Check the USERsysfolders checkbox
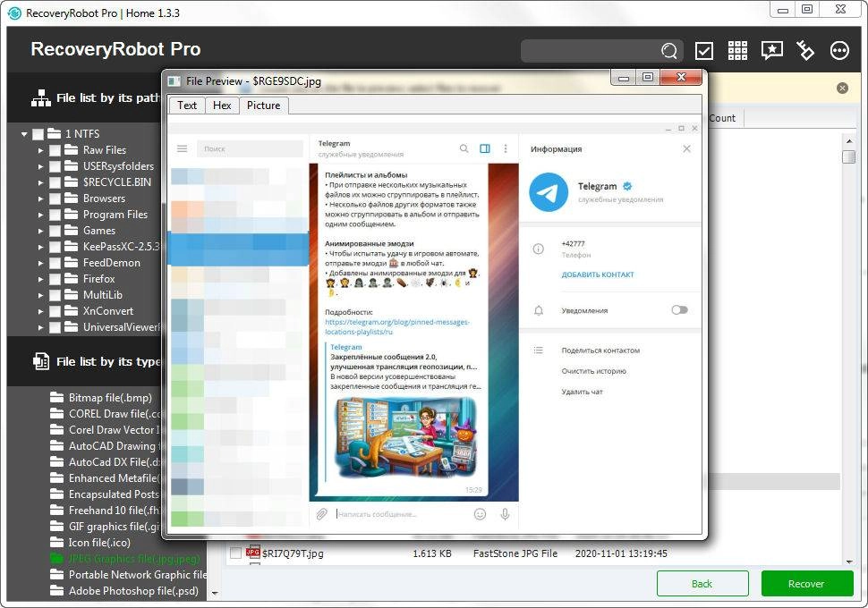Image resolution: width=868 pixels, height=608 pixels. (55, 166)
